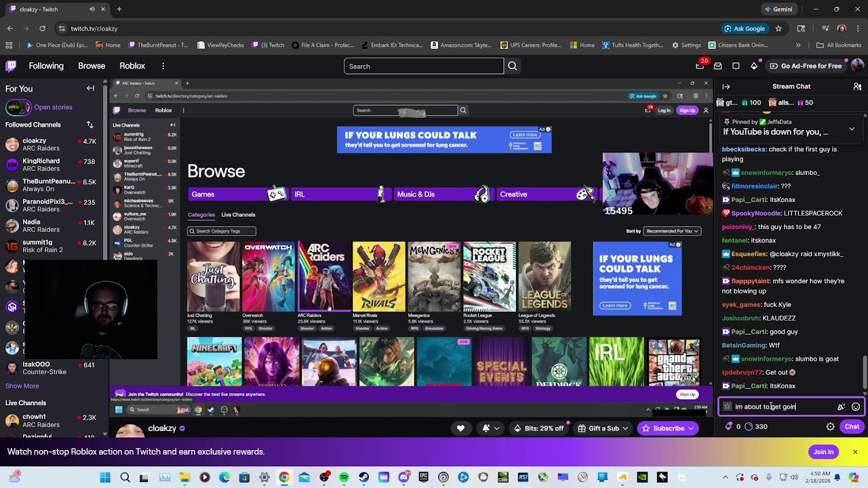Click Bits: 29% off button
This screenshot has height=488, width=868.
(x=538, y=428)
